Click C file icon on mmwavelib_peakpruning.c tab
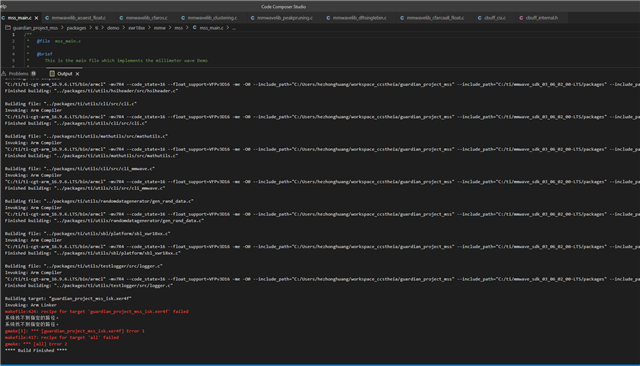This screenshot has height=366, width=640. 253,18
